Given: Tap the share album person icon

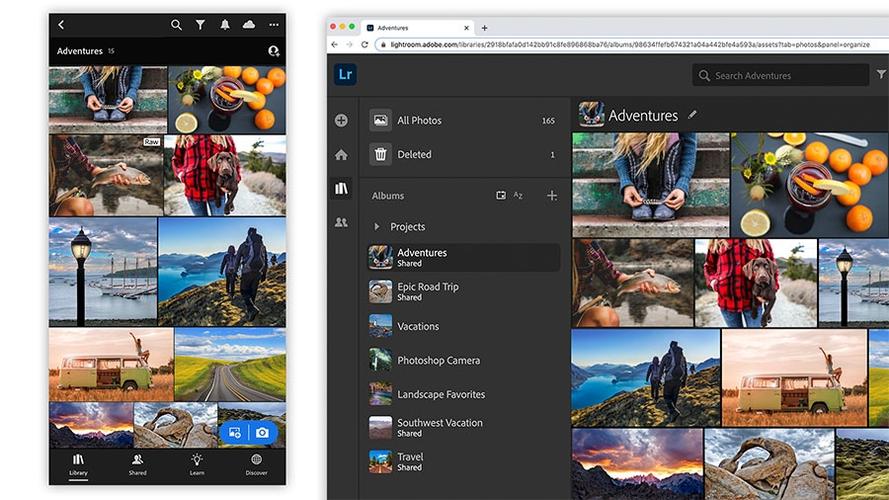Looking at the screenshot, I should (274, 51).
